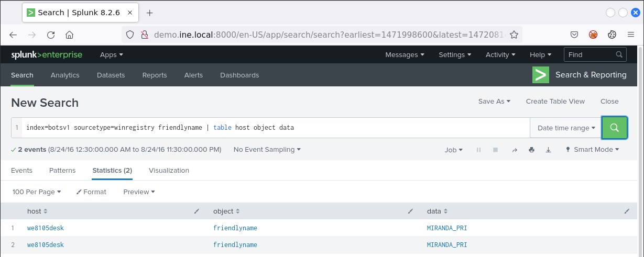
Task: Open 100 Per Page dropdown
Action: pyautogui.click(x=37, y=192)
